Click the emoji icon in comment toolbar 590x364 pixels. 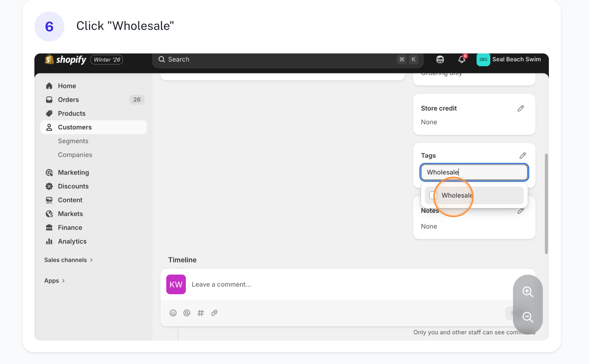coord(173,313)
